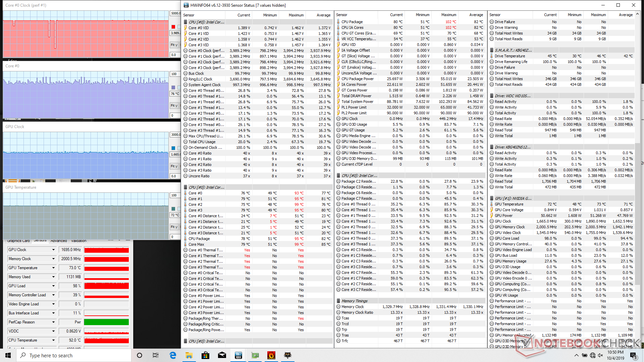Open the Memory Controller Load dropdown

(53, 295)
